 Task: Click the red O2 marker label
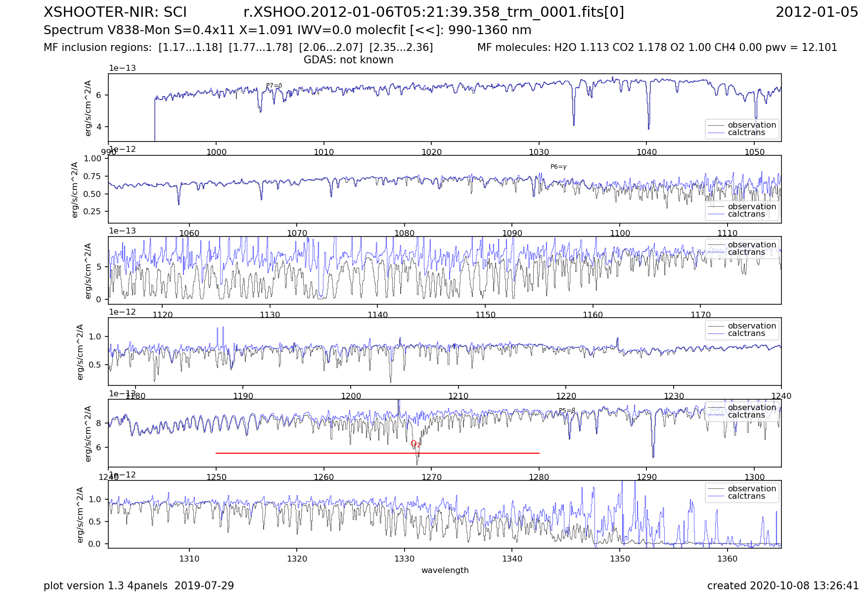click(x=415, y=444)
